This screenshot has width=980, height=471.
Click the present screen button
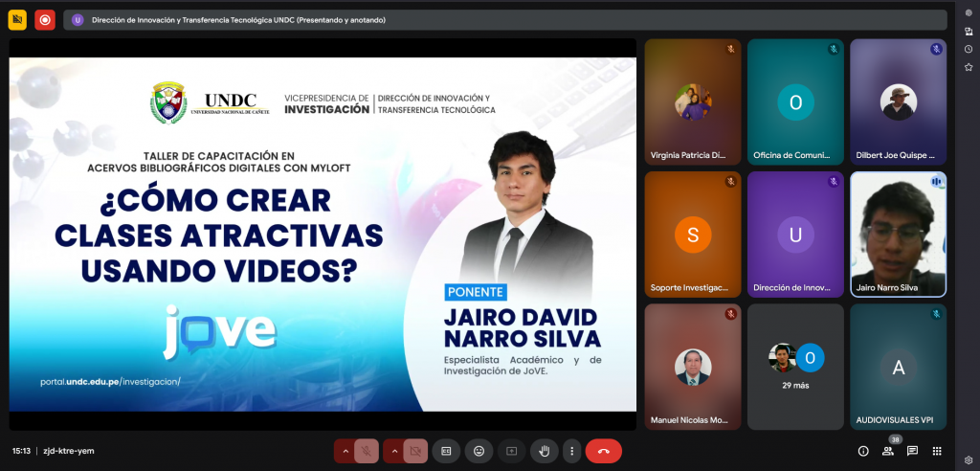tap(511, 451)
